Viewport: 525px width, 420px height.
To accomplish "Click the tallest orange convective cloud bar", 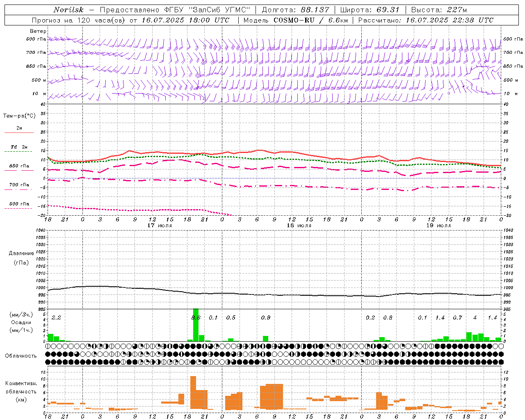I will tap(193, 393).
